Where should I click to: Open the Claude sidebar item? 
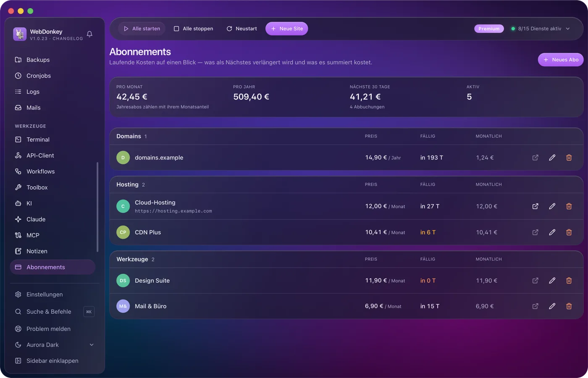53,219
